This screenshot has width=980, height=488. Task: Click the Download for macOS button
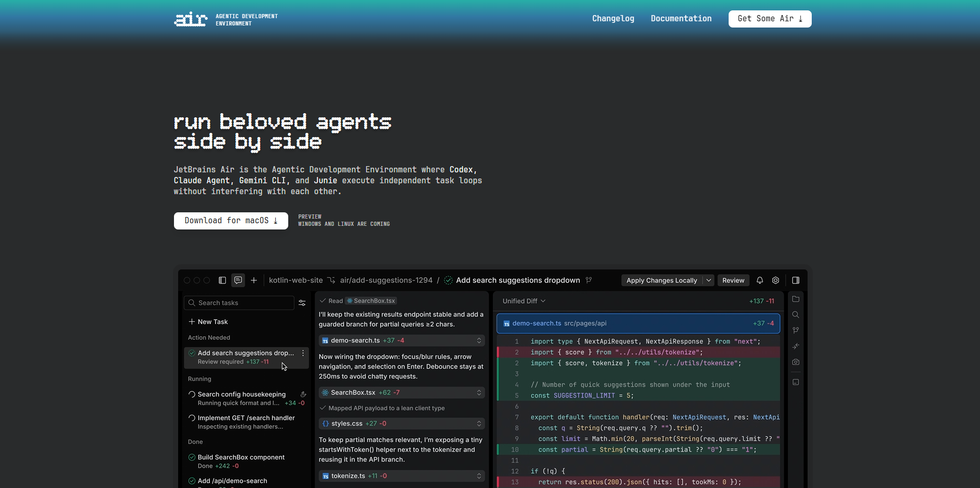pyautogui.click(x=231, y=221)
